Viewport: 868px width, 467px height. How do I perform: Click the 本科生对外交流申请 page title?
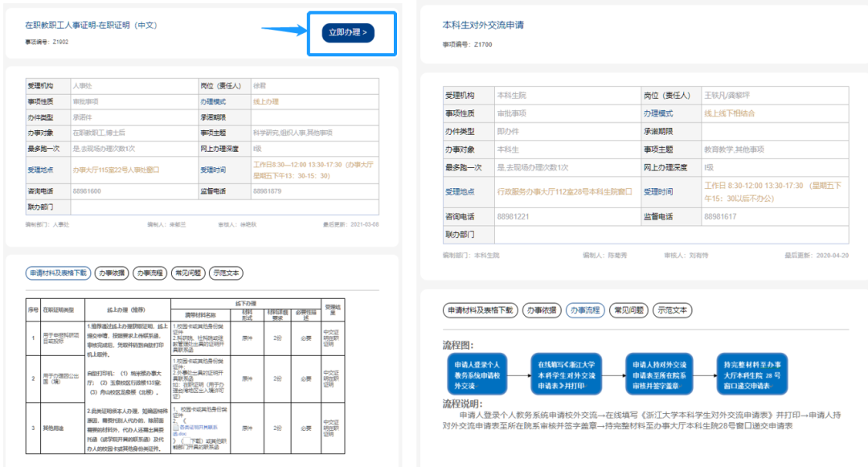pyautogui.click(x=483, y=26)
